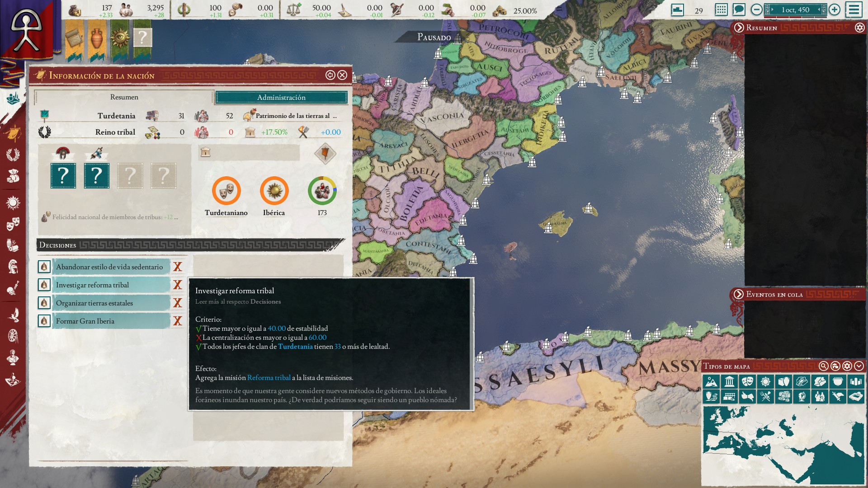Select the religion sun map mode
The height and width of the screenshot is (488, 868).
coord(765,382)
